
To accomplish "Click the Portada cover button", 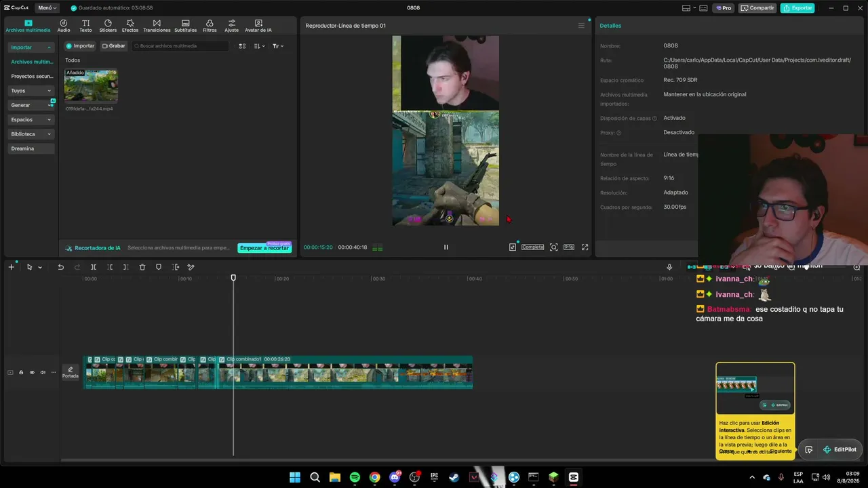I will 71,372.
